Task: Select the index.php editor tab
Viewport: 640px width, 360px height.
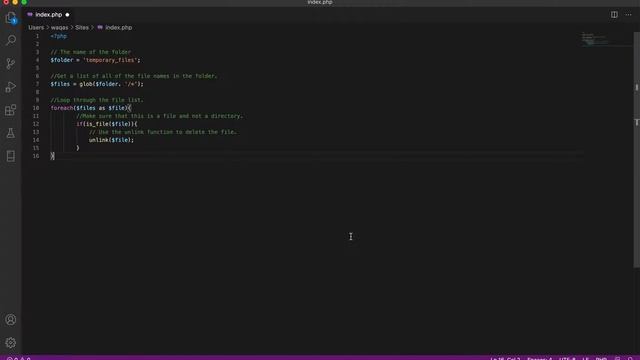Action: coord(48,15)
